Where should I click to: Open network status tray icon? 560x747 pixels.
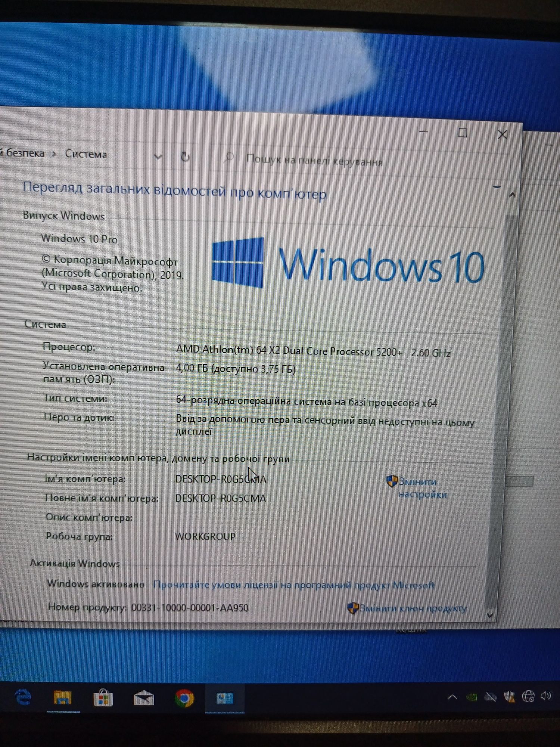[x=528, y=696]
